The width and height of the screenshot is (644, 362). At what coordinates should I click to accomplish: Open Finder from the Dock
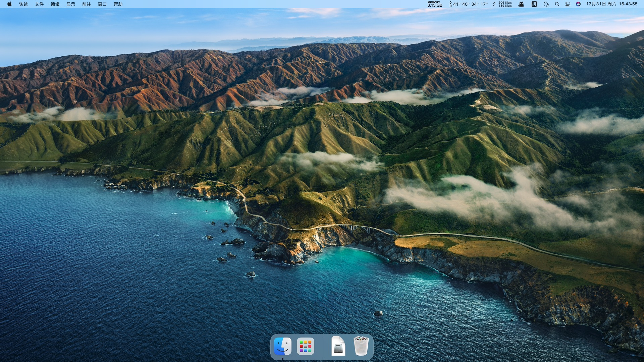point(282,346)
